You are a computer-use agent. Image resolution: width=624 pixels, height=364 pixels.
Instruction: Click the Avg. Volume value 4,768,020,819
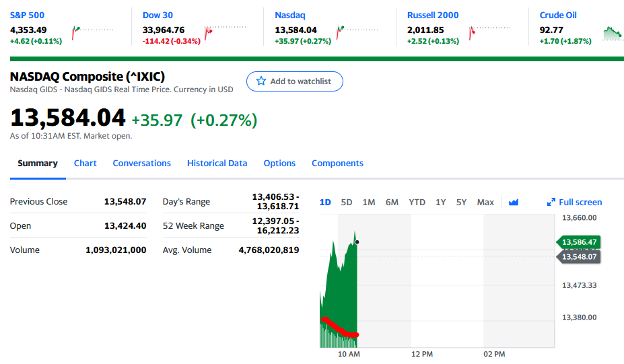pyautogui.click(x=269, y=250)
